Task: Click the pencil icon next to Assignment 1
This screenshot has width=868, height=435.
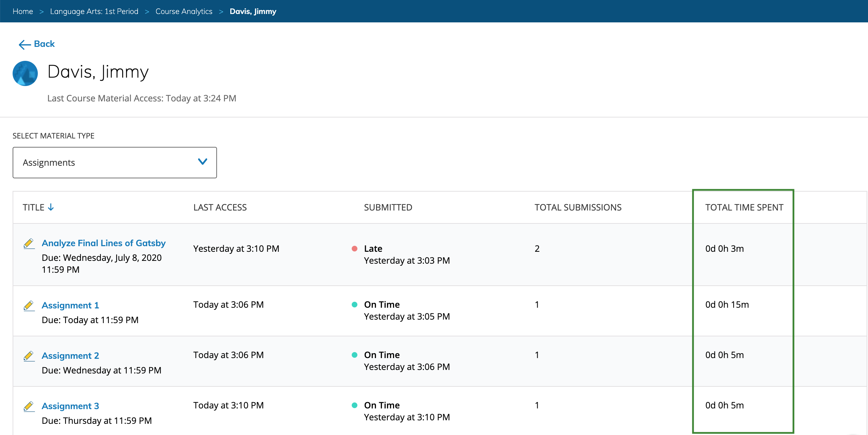Action: (x=29, y=305)
